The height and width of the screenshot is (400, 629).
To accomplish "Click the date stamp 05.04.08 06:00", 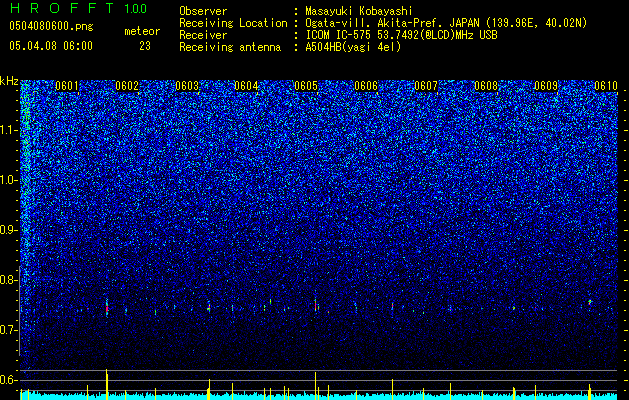I will [x=51, y=45].
